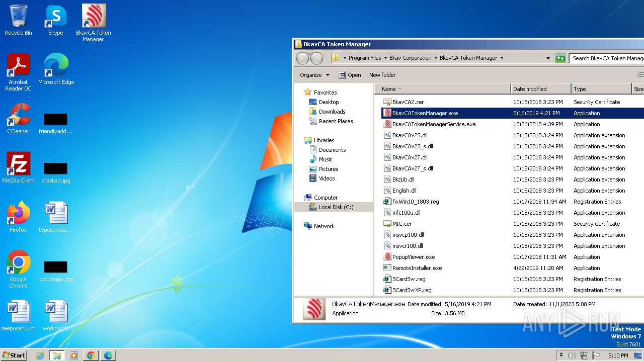The width and height of the screenshot is (644, 362).
Task: Select the English.dll file
Action: [405, 191]
